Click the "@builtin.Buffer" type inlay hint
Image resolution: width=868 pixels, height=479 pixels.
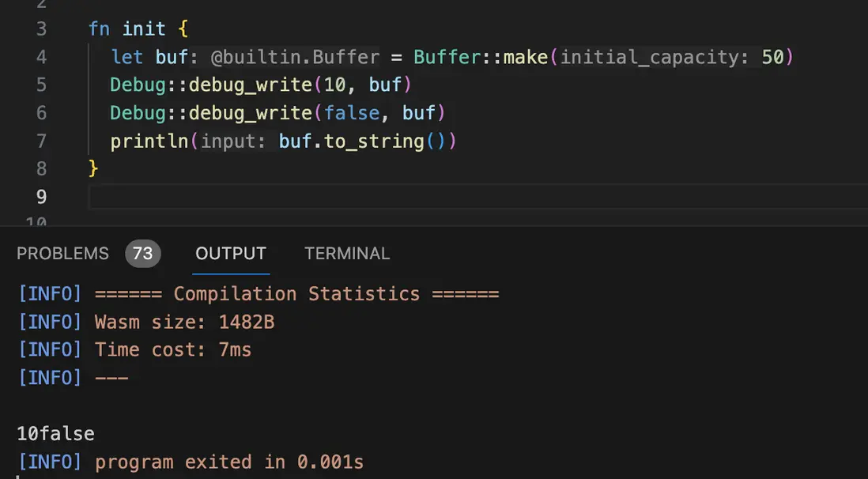295,58
